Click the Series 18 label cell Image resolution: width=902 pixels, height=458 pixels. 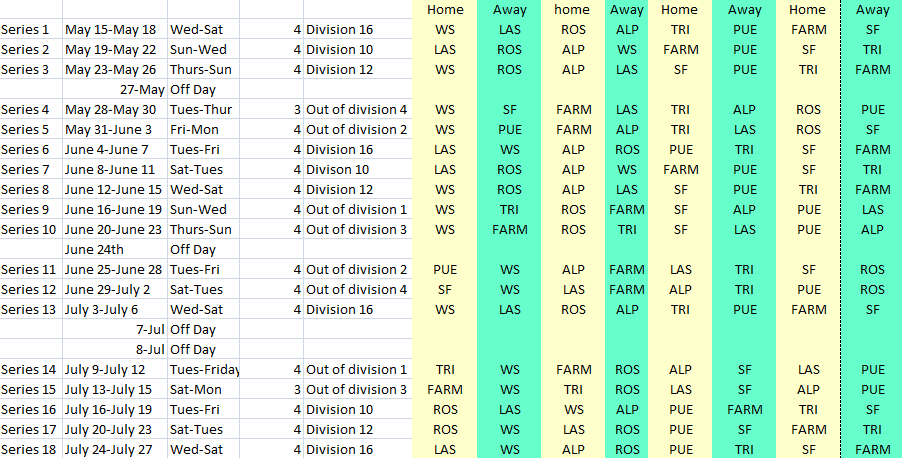point(29,450)
